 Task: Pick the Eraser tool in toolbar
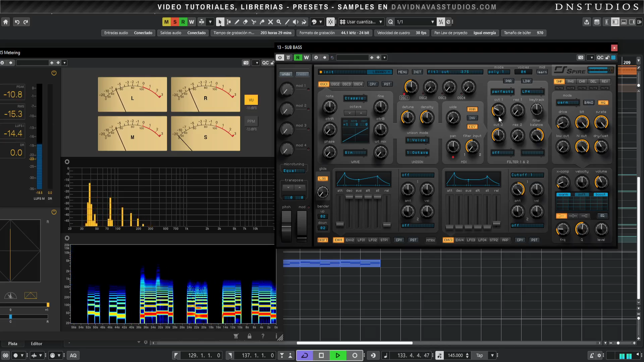(x=245, y=22)
